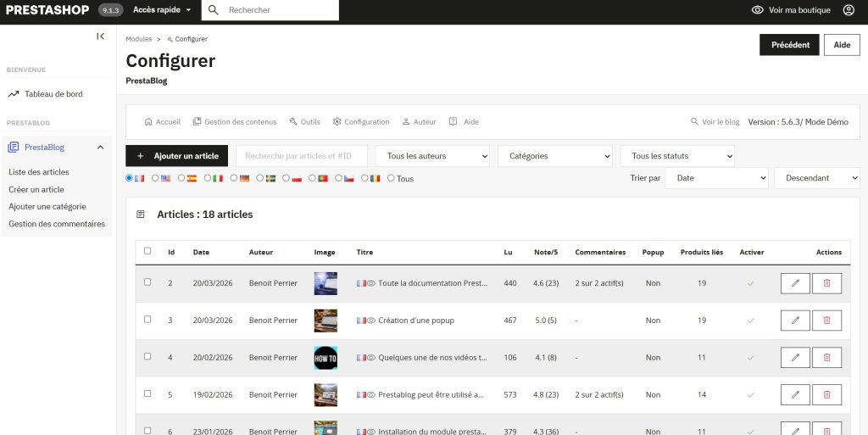Check the box for article 4

[147, 356]
